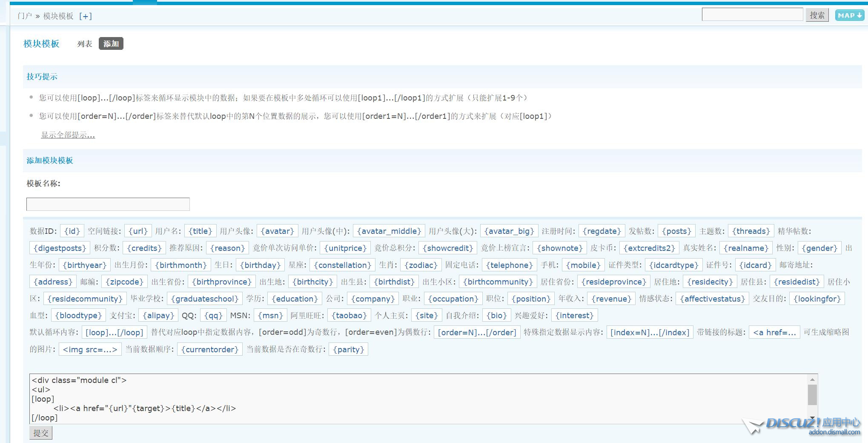Screen dimensions: 868x443
Task: Insert the {education} tag
Action: tap(295, 299)
